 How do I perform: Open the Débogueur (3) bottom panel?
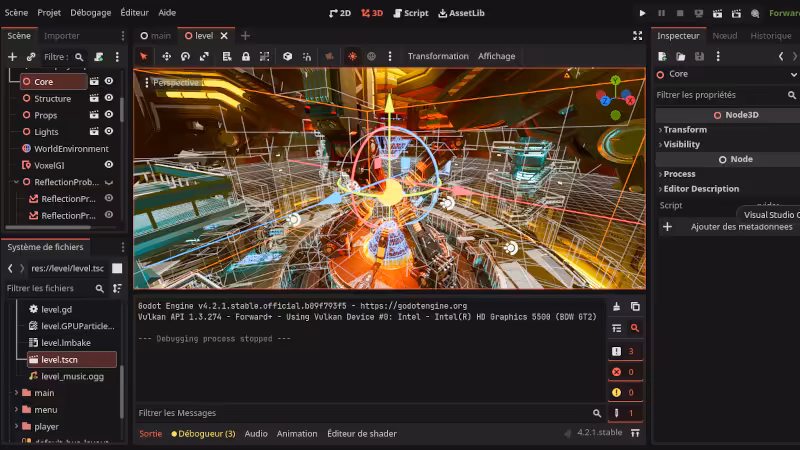click(x=204, y=434)
